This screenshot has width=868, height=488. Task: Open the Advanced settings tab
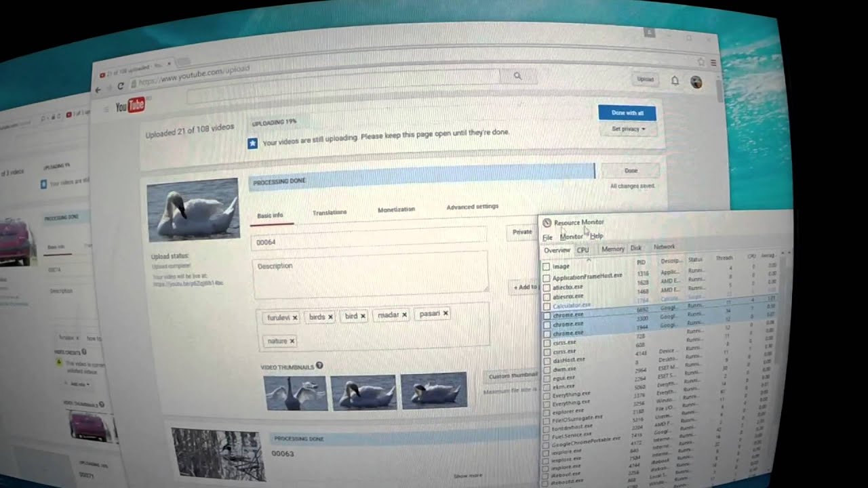[x=473, y=207]
